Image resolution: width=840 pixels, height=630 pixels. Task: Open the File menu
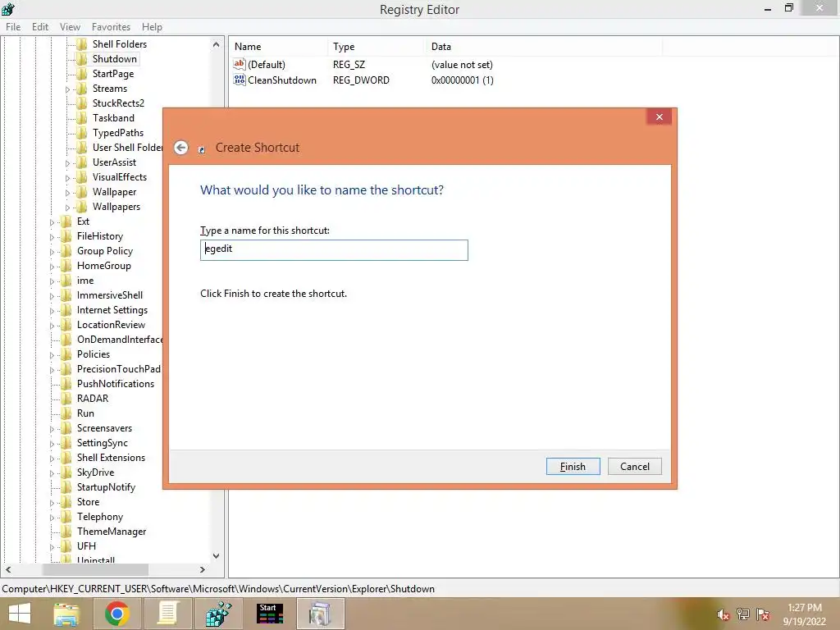click(13, 27)
